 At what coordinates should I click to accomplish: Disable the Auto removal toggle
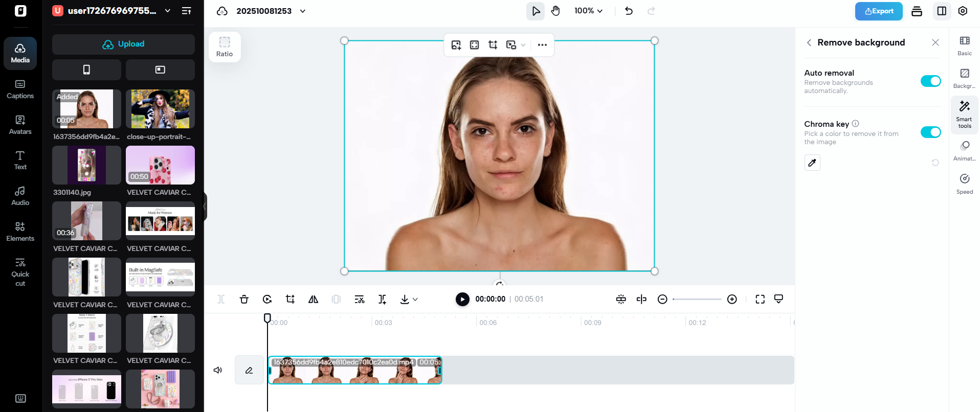coord(930,81)
